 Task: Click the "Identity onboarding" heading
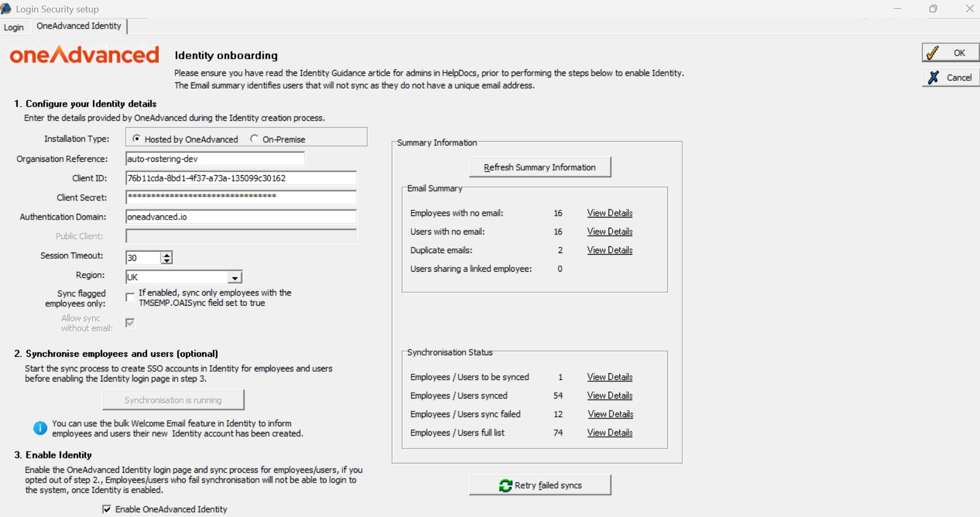pyautogui.click(x=226, y=55)
